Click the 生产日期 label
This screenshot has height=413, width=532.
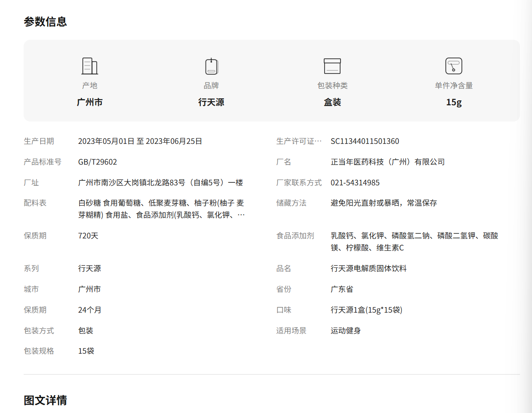[39, 141]
